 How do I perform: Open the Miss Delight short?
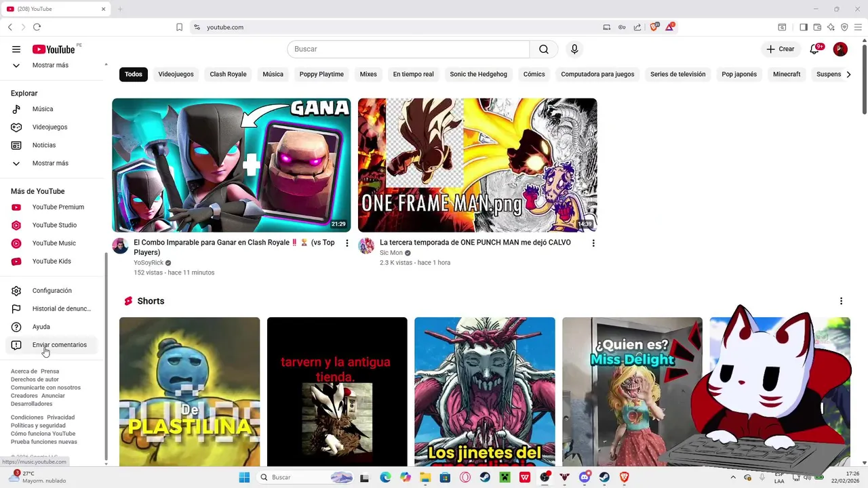tap(632, 392)
